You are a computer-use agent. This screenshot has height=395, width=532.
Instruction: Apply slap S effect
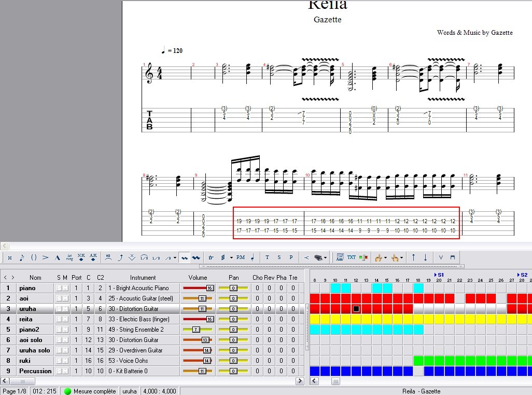(x=279, y=257)
